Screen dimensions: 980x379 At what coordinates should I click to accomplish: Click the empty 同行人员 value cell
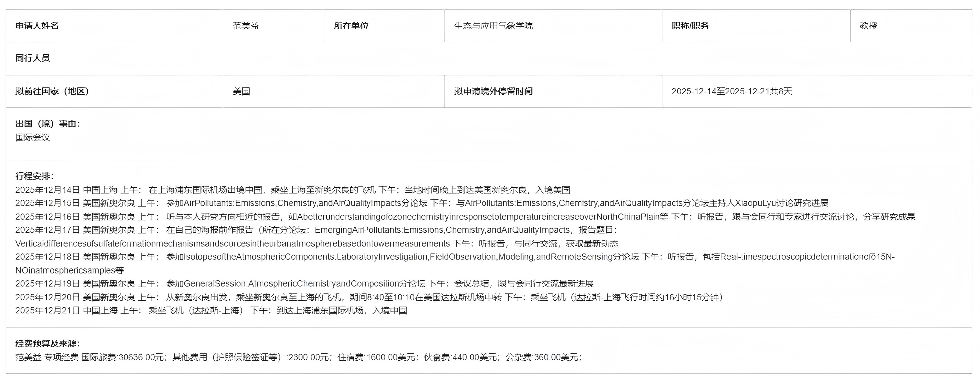597,58
